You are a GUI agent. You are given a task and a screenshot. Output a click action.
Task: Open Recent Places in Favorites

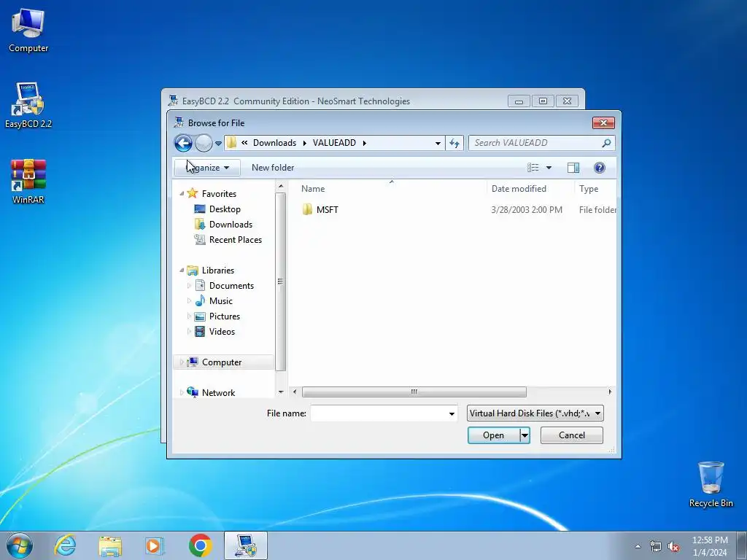[x=235, y=239]
